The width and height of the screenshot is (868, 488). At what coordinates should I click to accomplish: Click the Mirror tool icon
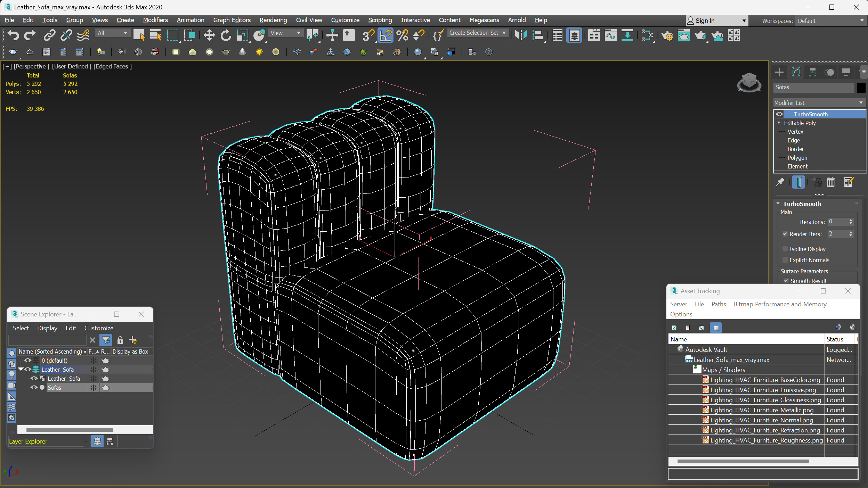(521, 35)
